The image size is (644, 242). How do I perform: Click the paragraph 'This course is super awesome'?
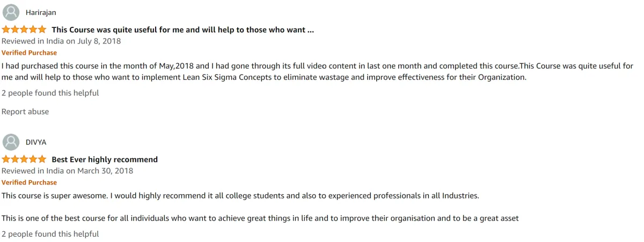pyautogui.click(x=240, y=196)
